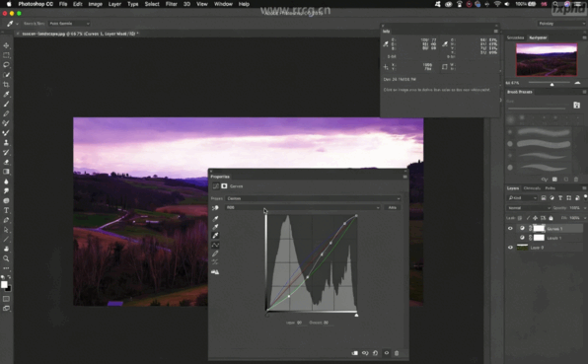This screenshot has height=364, width=588.
Task: Switch to the Swatches tab
Action: [515, 37]
